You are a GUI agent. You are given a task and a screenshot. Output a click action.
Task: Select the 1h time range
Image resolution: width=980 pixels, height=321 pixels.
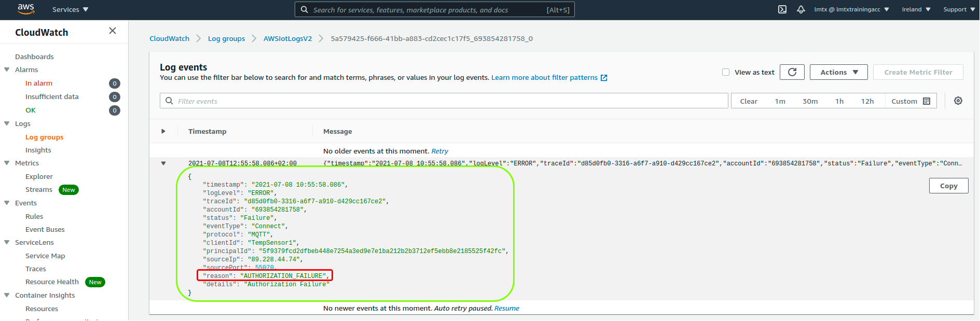tap(839, 101)
